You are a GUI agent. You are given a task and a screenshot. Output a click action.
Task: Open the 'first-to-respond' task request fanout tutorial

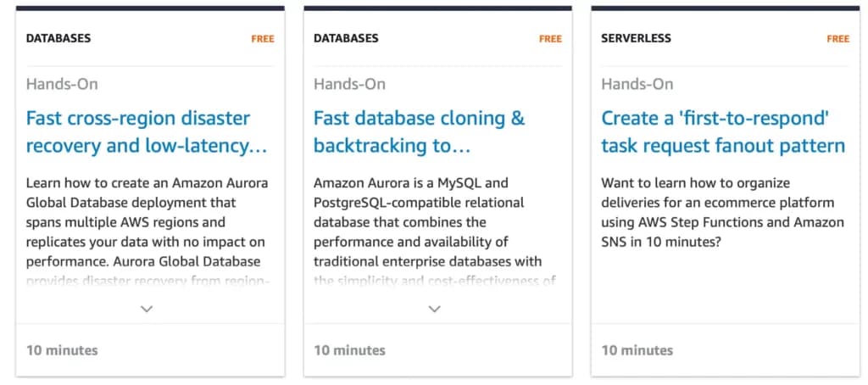click(722, 131)
